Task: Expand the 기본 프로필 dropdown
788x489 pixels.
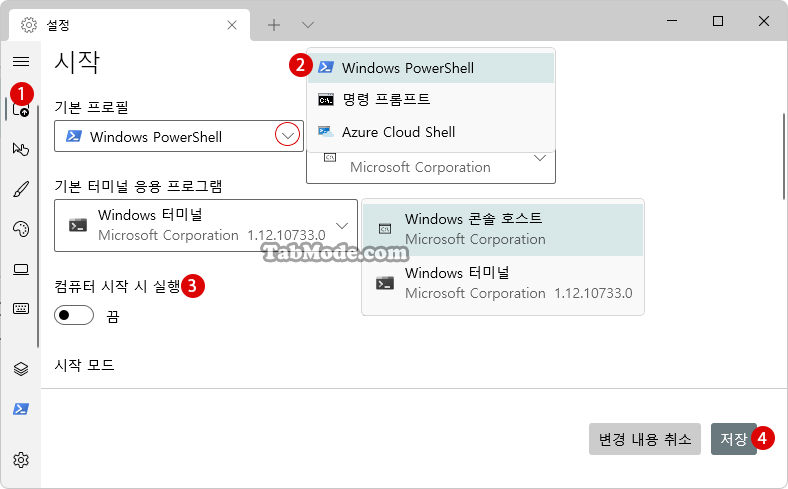Action: tap(179, 136)
